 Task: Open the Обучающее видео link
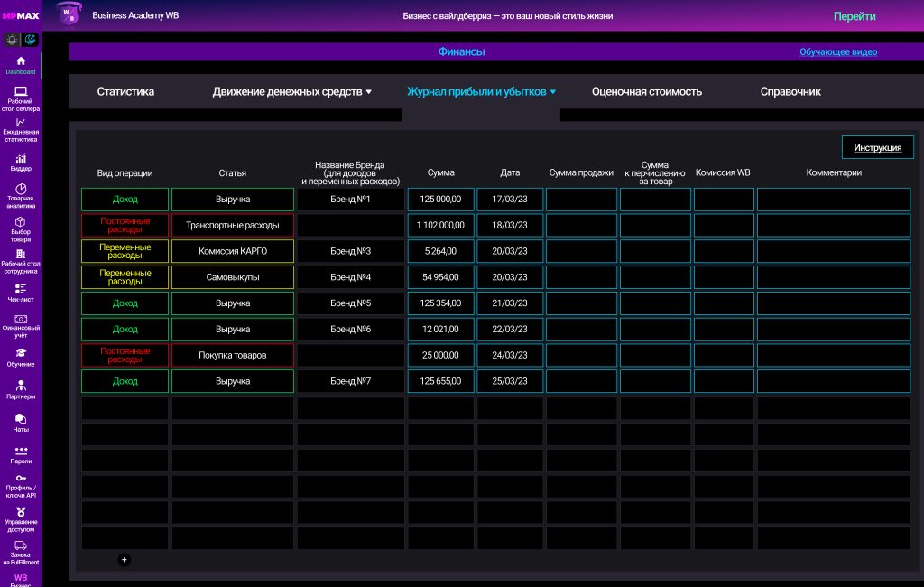click(x=837, y=52)
